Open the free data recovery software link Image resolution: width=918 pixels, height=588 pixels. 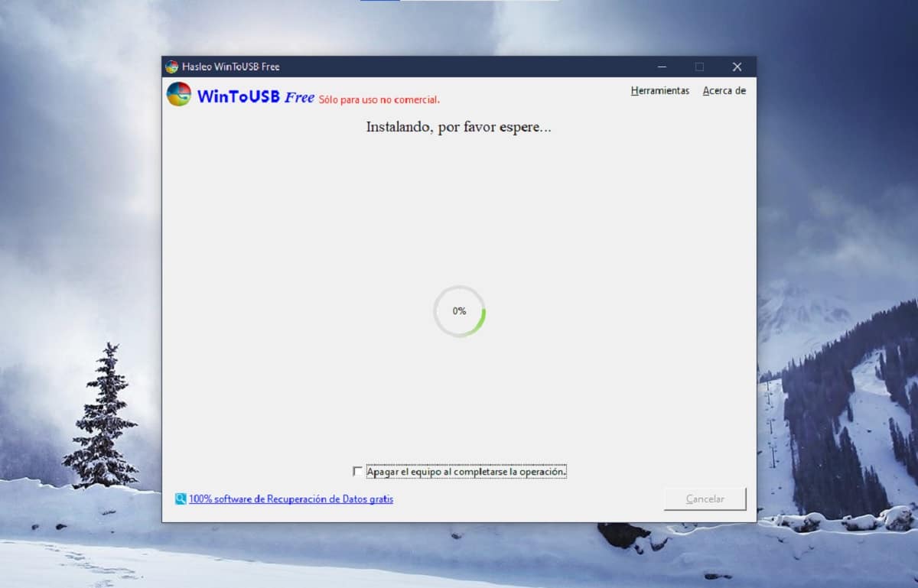click(291, 499)
